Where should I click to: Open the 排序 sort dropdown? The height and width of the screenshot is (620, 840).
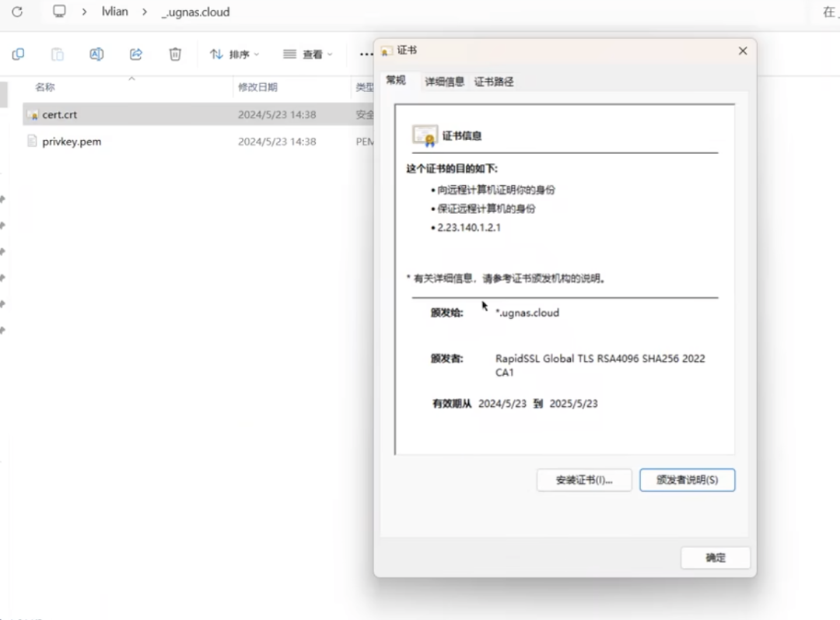coord(234,54)
